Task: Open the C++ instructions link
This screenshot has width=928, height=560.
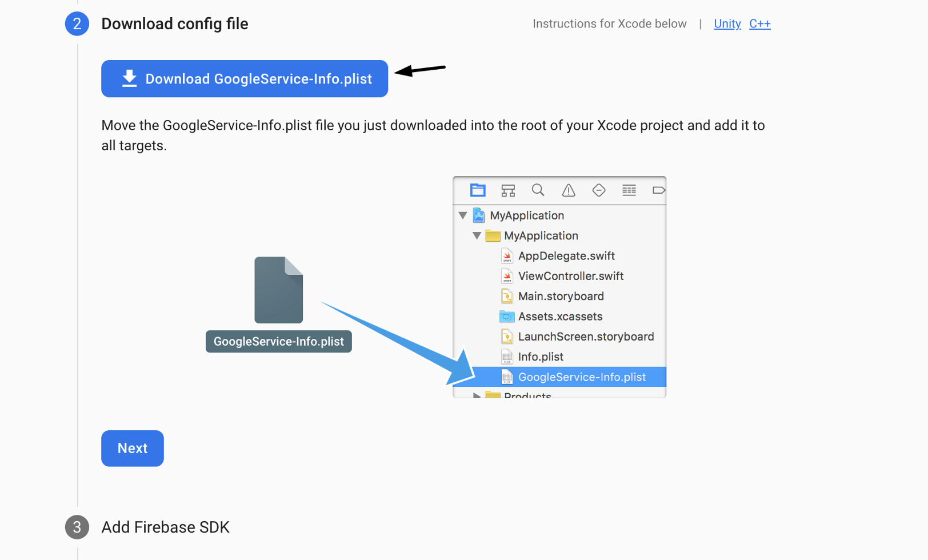Action: 760,24
